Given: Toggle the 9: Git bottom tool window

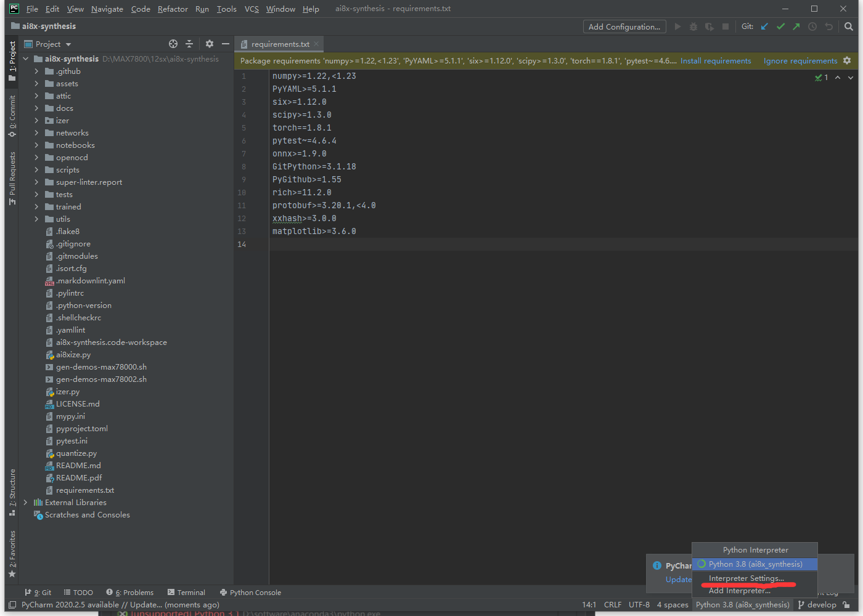Looking at the screenshot, I should point(38,593).
